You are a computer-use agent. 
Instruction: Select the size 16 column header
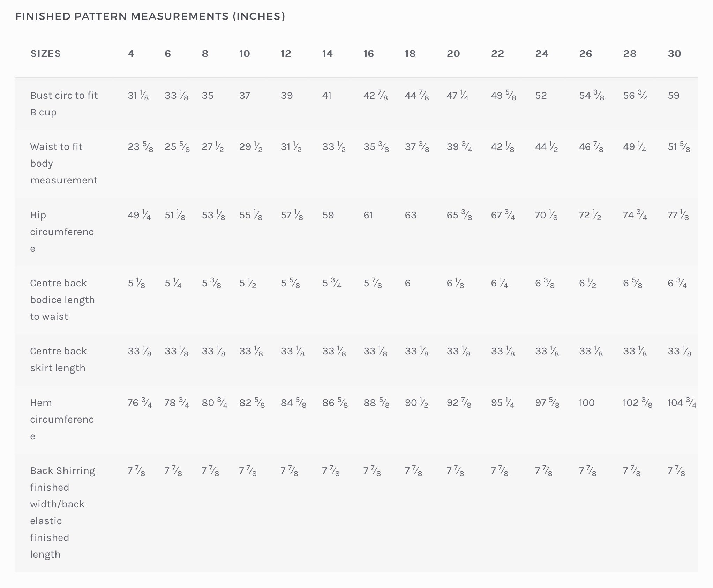[368, 54]
